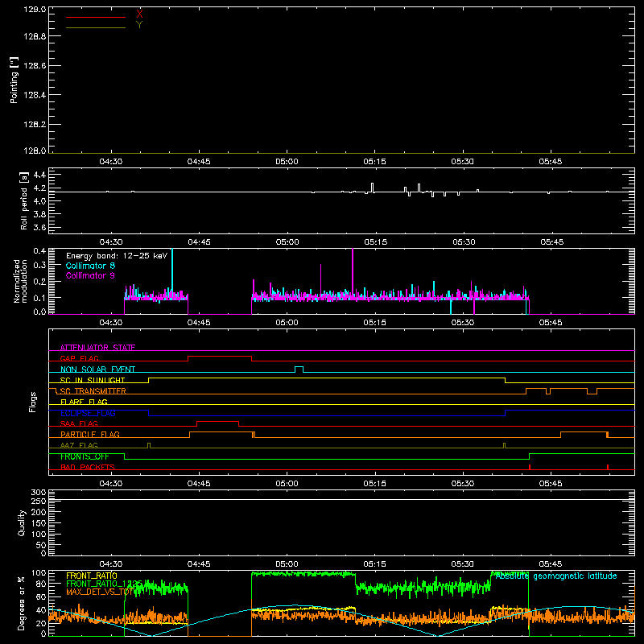Click the green FRONT_RATIO_1225 legend text
This screenshot has height=644, width=644.
coord(105,584)
